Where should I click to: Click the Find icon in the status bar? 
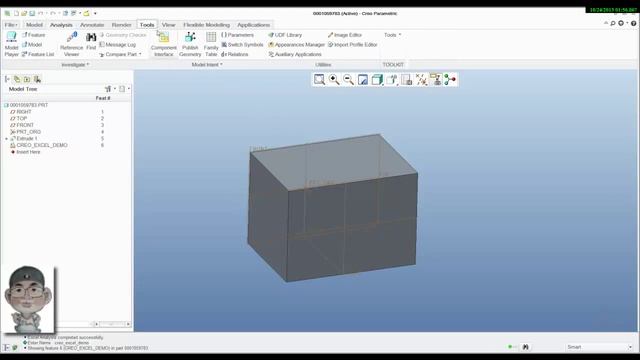pyautogui.click(x=526, y=347)
